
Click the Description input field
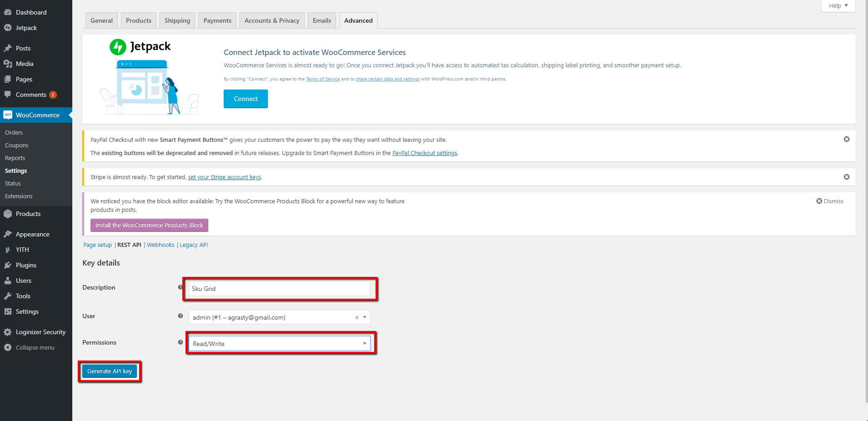(x=279, y=289)
